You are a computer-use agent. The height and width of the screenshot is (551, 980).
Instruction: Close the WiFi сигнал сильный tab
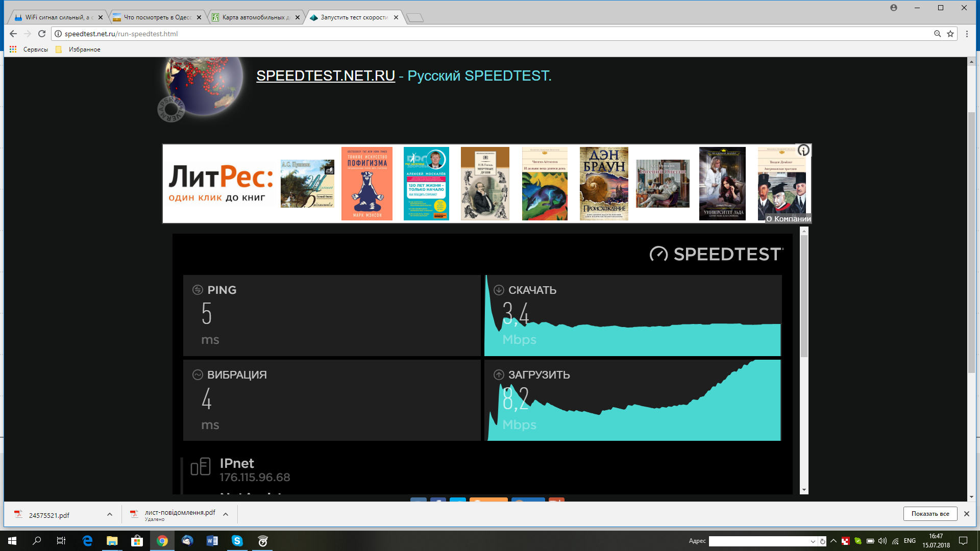[101, 17]
